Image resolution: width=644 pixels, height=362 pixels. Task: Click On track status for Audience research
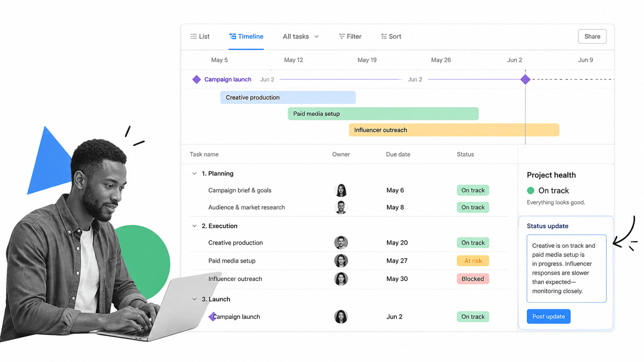point(473,207)
